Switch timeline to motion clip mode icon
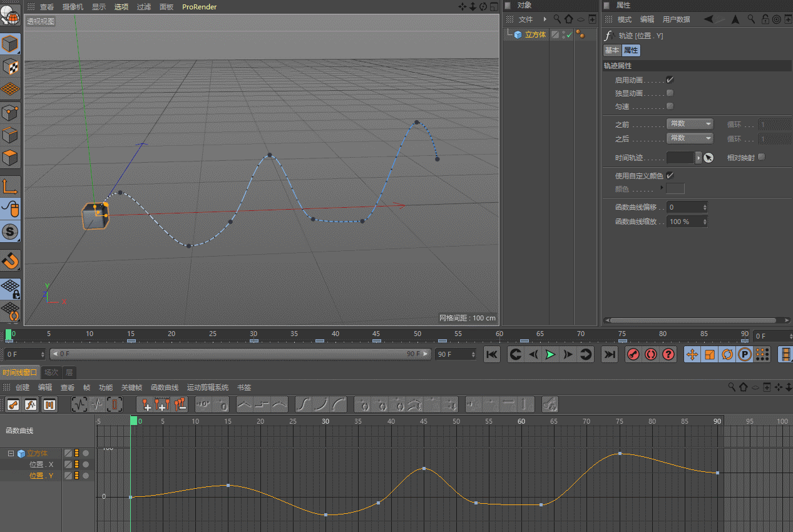 point(49,405)
